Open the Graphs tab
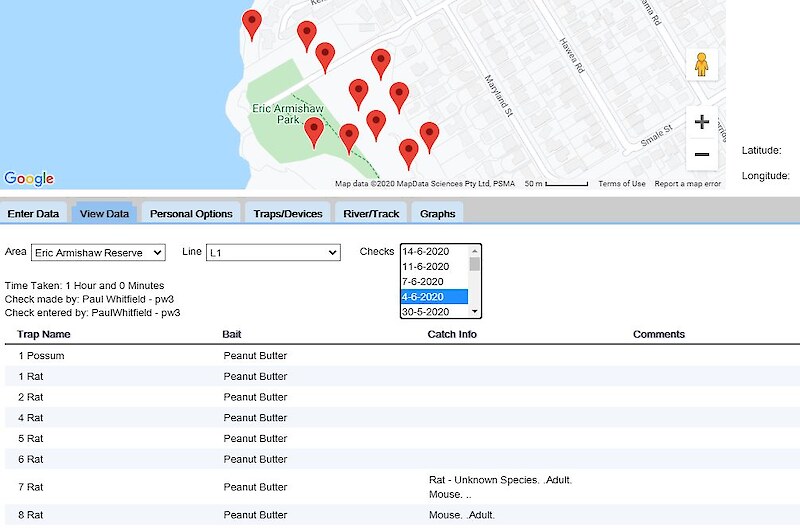The width and height of the screenshot is (800, 528). point(437,214)
